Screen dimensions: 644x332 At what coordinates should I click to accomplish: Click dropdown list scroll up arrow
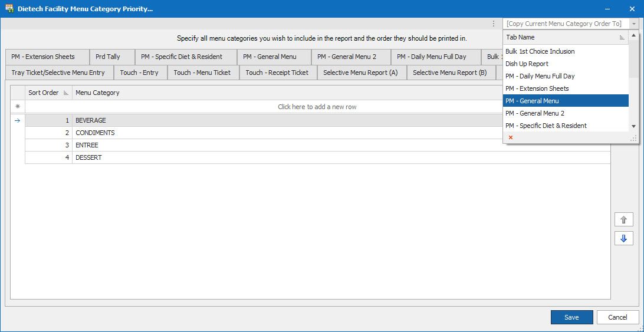(634, 36)
